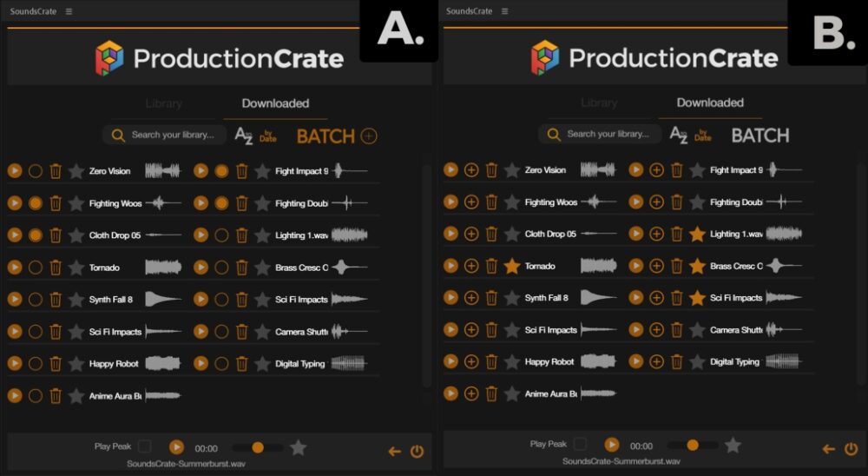
Task: Click the power icon in panel B
Action: click(852, 449)
